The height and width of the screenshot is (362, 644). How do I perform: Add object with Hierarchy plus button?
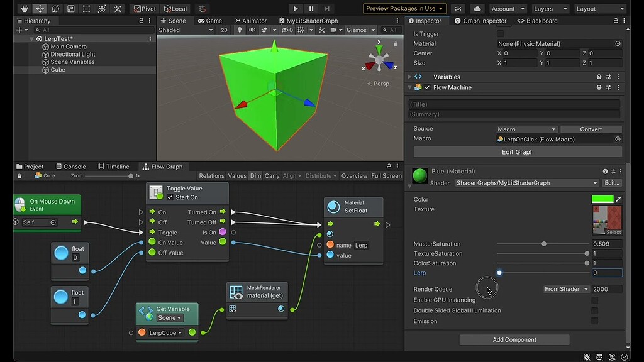(x=19, y=30)
